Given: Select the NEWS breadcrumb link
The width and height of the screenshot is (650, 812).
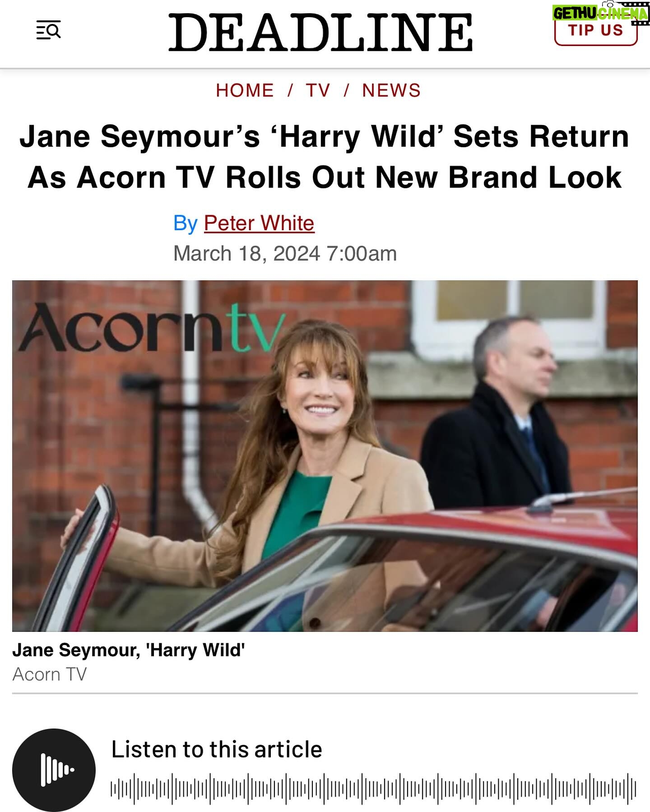Looking at the screenshot, I should [391, 90].
